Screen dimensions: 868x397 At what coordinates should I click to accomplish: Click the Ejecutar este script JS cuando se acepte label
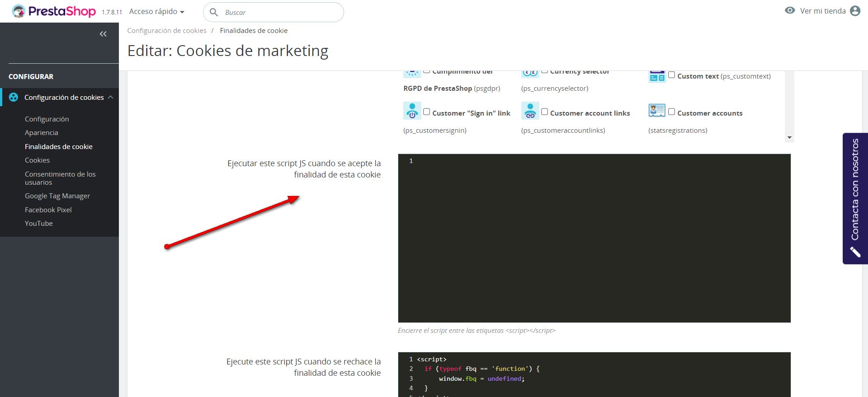pyautogui.click(x=304, y=169)
